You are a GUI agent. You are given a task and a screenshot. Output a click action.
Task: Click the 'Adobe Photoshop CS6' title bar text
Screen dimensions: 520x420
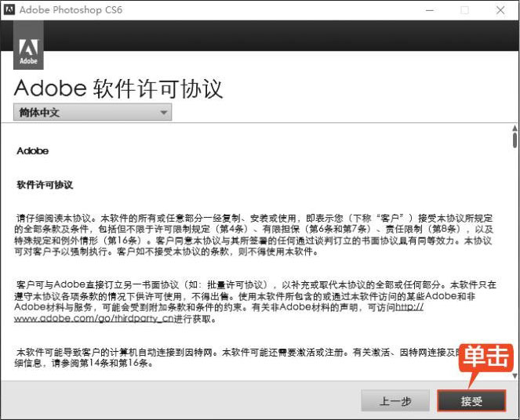71,10
